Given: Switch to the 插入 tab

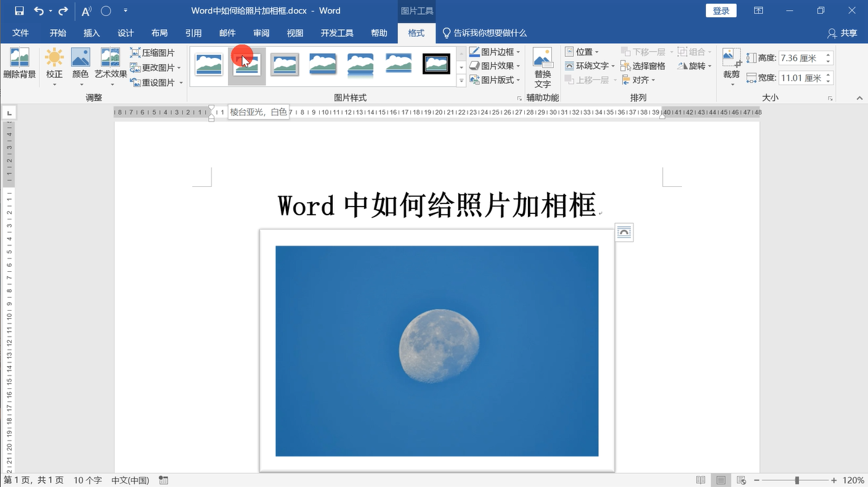Looking at the screenshot, I should click(x=92, y=33).
